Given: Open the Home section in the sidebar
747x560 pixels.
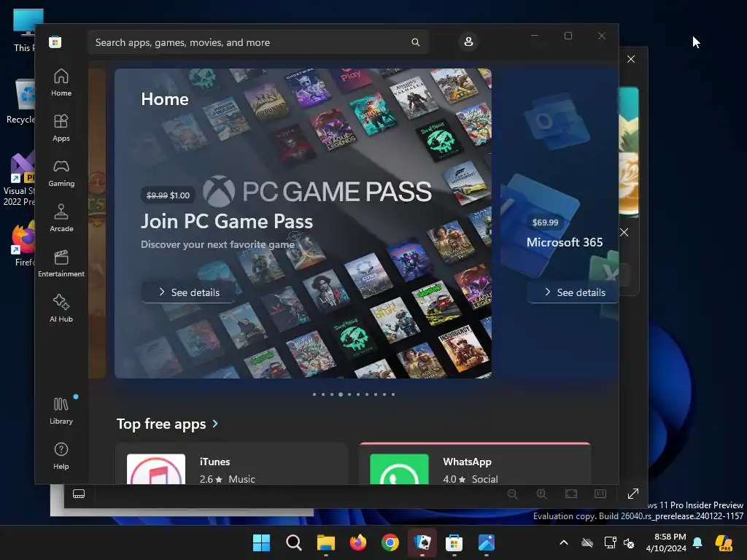Looking at the screenshot, I should pos(61,83).
